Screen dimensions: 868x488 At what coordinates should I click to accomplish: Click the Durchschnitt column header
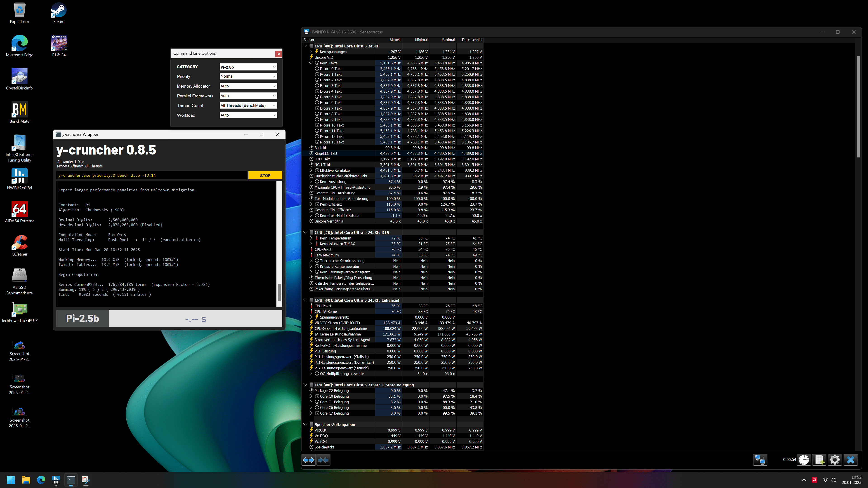(x=470, y=40)
